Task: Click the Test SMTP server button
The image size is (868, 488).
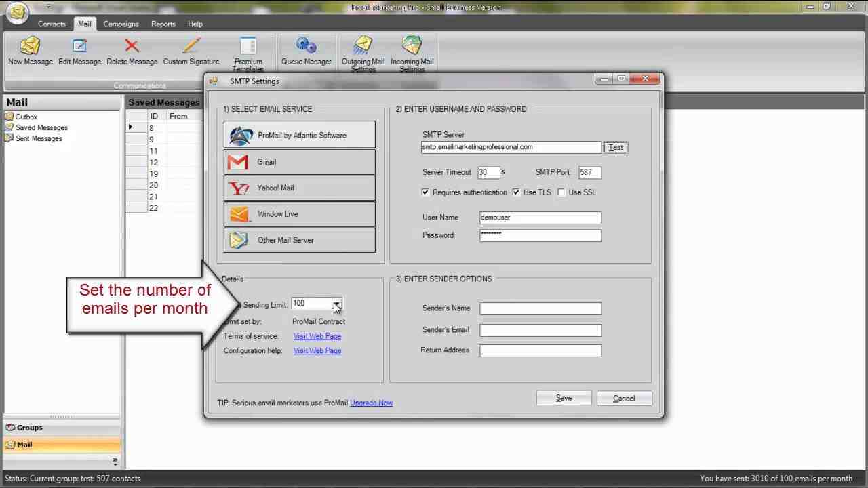Action: tap(616, 147)
